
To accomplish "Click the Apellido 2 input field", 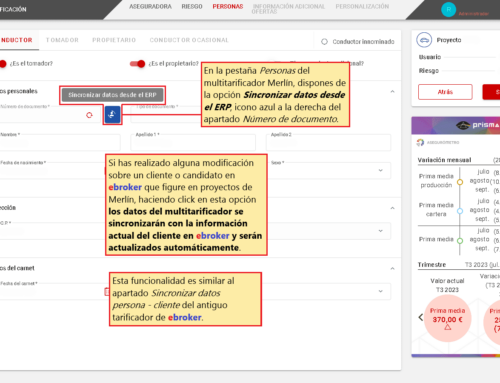I will coord(328,143).
